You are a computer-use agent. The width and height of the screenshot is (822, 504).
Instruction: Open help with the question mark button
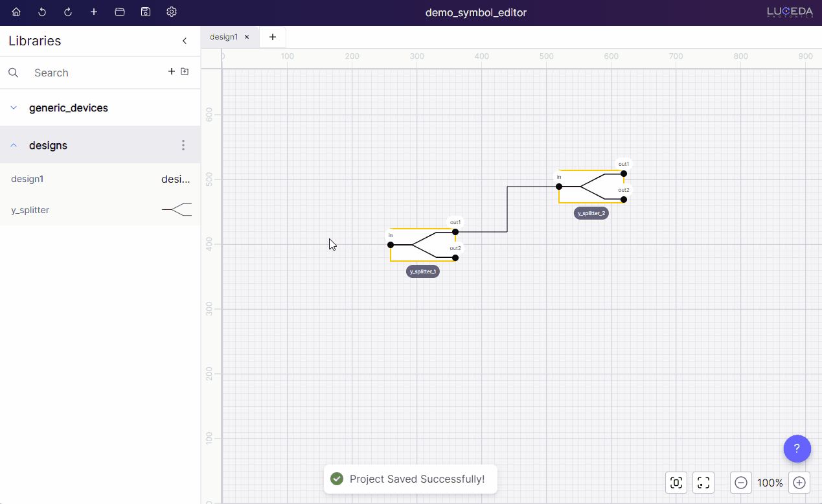[x=797, y=448]
